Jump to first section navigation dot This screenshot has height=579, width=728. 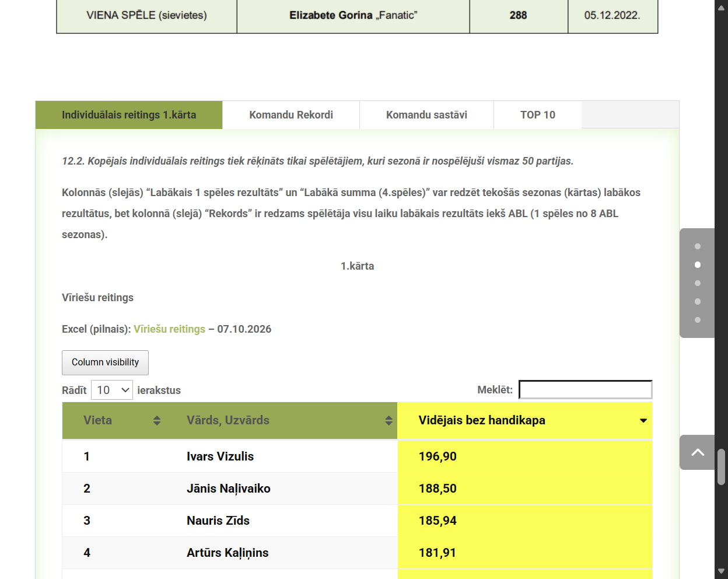698,246
